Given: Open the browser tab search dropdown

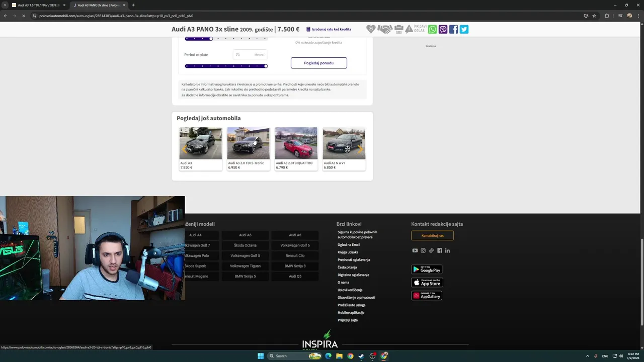Looking at the screenshot, I should pyautogui.click(x=5, y=5).
